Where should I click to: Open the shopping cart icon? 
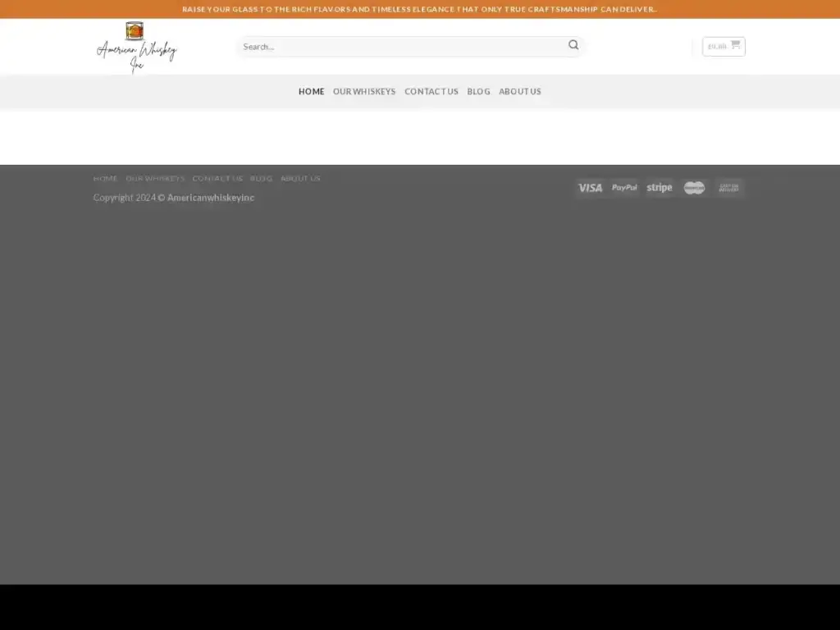[734, 46]
